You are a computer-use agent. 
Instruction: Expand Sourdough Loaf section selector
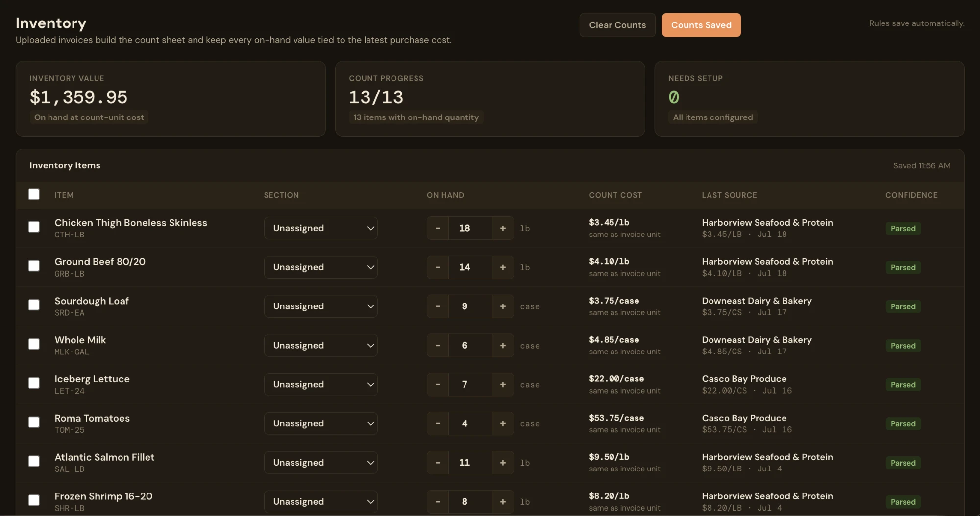(321, 306)
